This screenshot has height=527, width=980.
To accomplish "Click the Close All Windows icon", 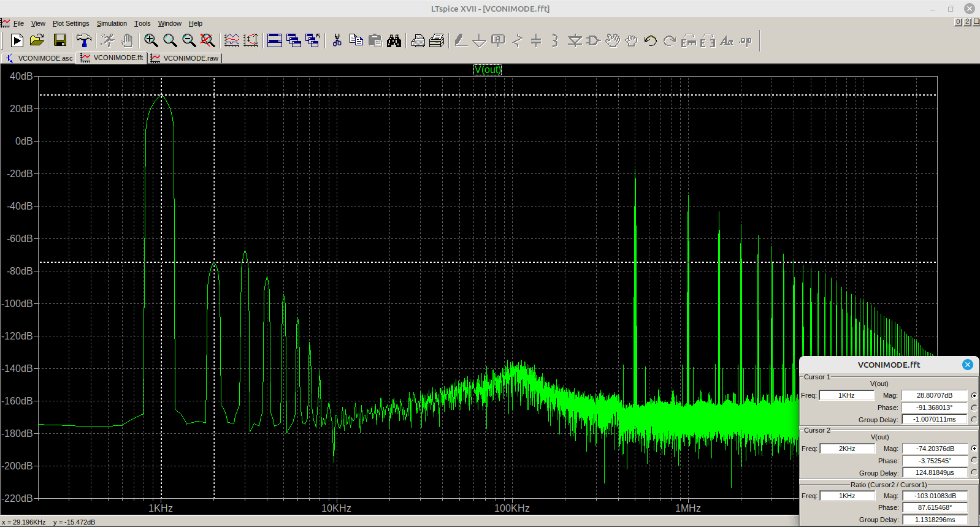I will coord(313,40).
